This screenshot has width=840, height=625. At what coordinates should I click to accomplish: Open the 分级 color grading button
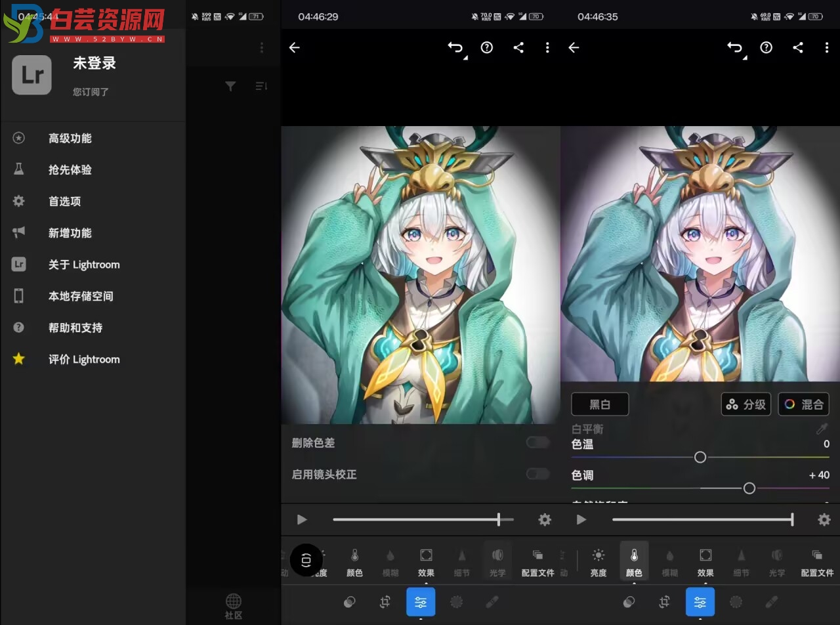click(x=746, y=404)
